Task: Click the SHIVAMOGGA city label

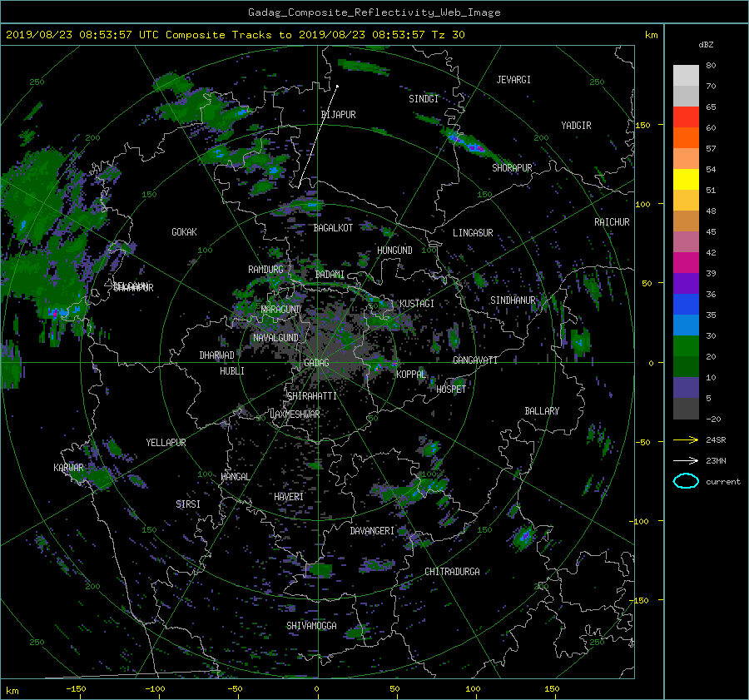Action: (x=311, y=626)
